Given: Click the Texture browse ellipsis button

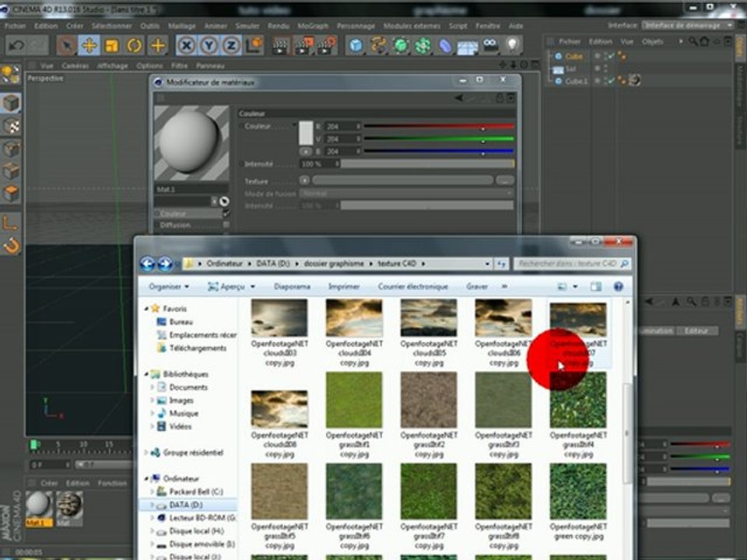Looking at the screenshot, I should [x=505, y=180].
